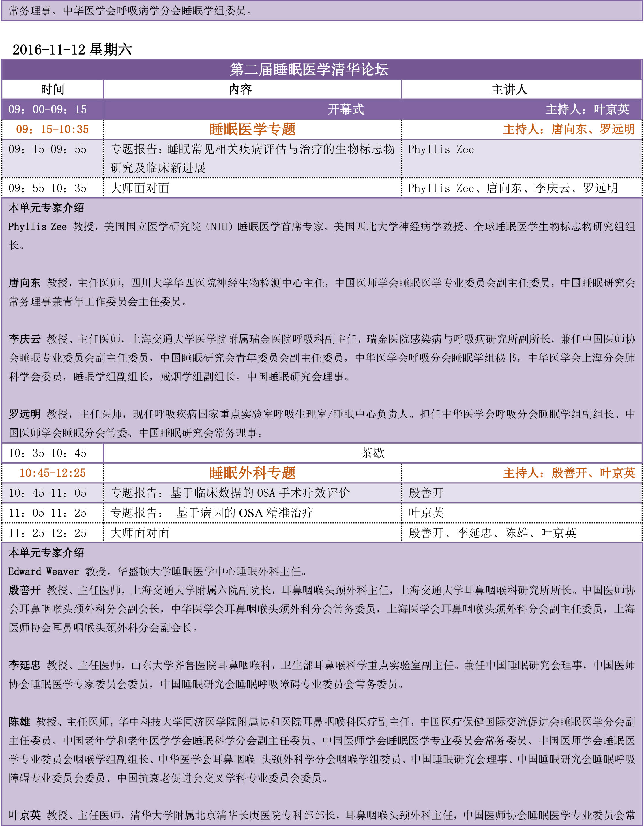Click the 10:45-11:05 time cell
The image size is (644, 826).
coord(47,493)
